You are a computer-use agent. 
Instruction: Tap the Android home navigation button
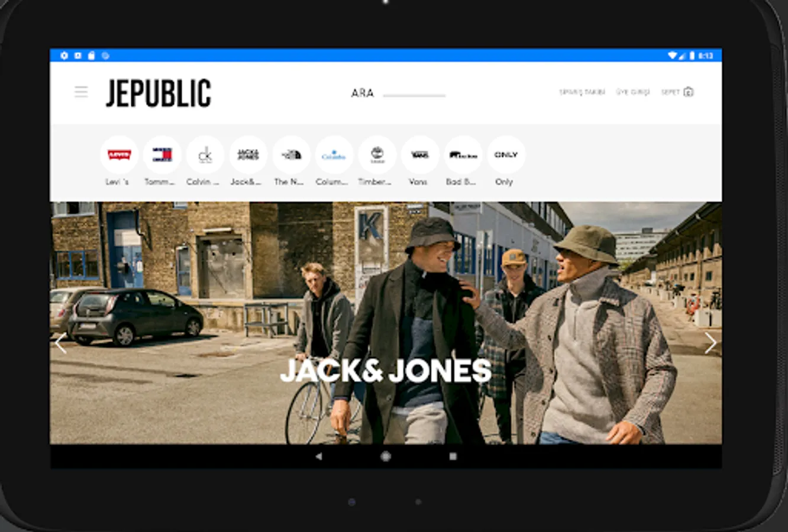(386, 456)
